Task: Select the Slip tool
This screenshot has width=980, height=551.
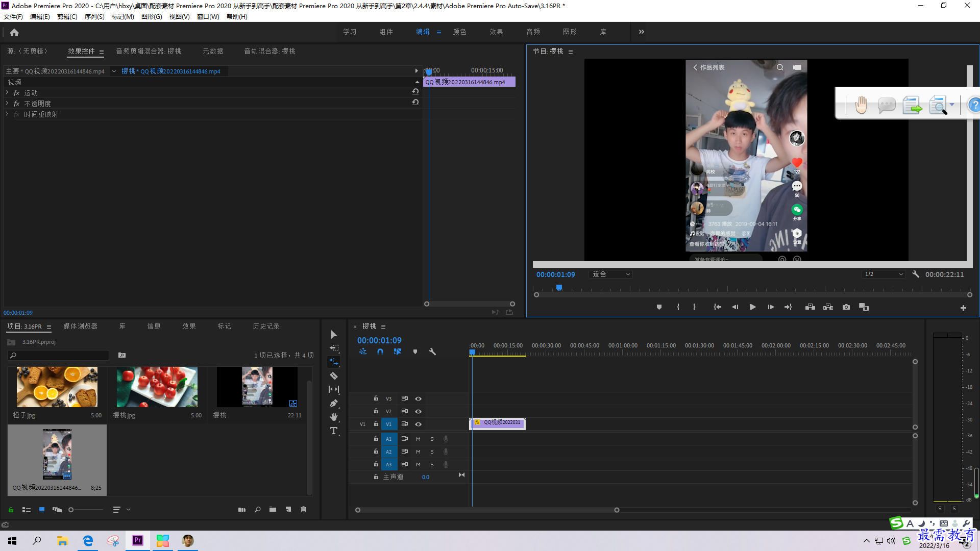Action: [334, 389]
